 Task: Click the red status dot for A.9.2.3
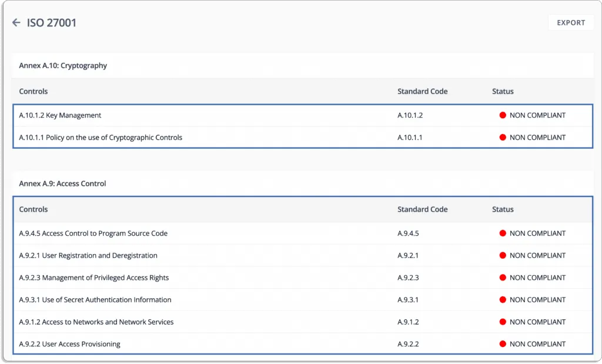(x=503, y=278)
